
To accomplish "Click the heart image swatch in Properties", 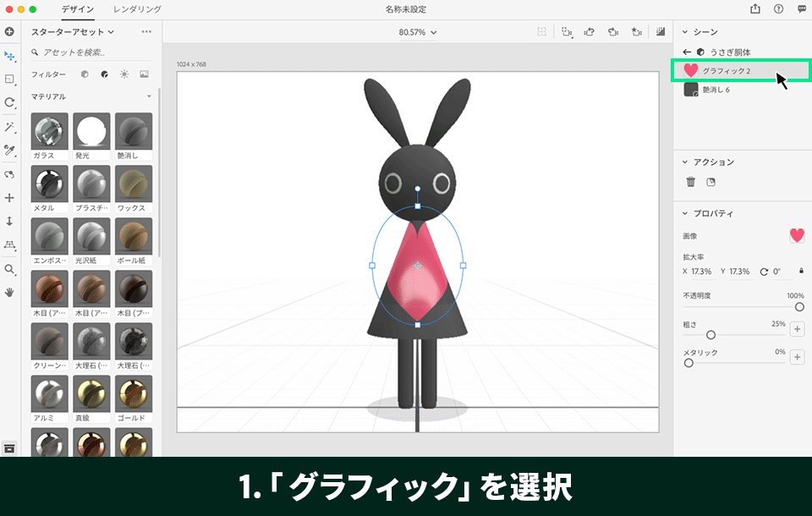I will point(796,236).
